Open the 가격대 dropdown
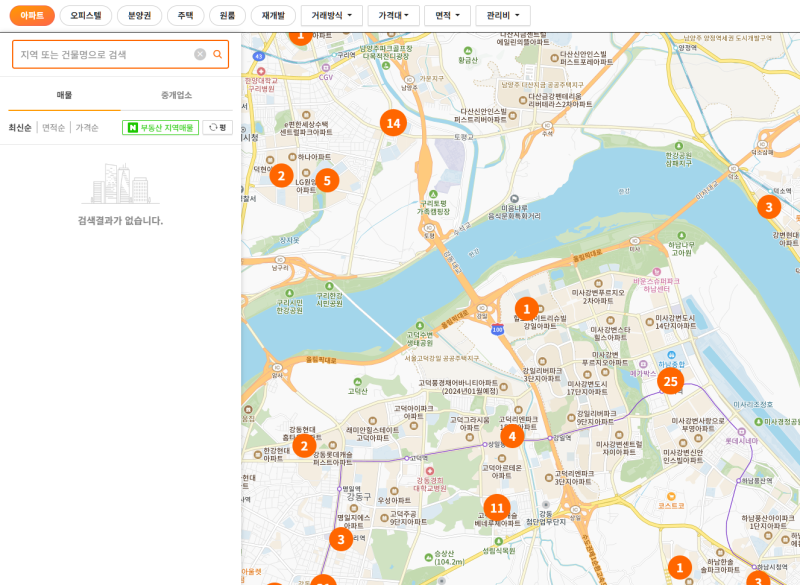 [x=393, y=16]
